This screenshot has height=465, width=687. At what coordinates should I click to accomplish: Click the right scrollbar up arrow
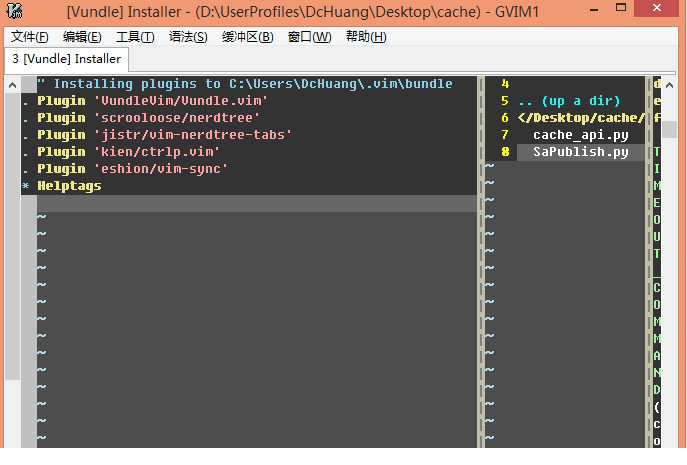[x=669, y=85]
